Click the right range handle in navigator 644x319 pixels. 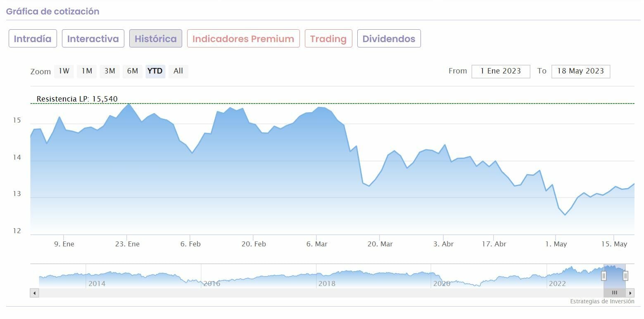click(625, 276)
